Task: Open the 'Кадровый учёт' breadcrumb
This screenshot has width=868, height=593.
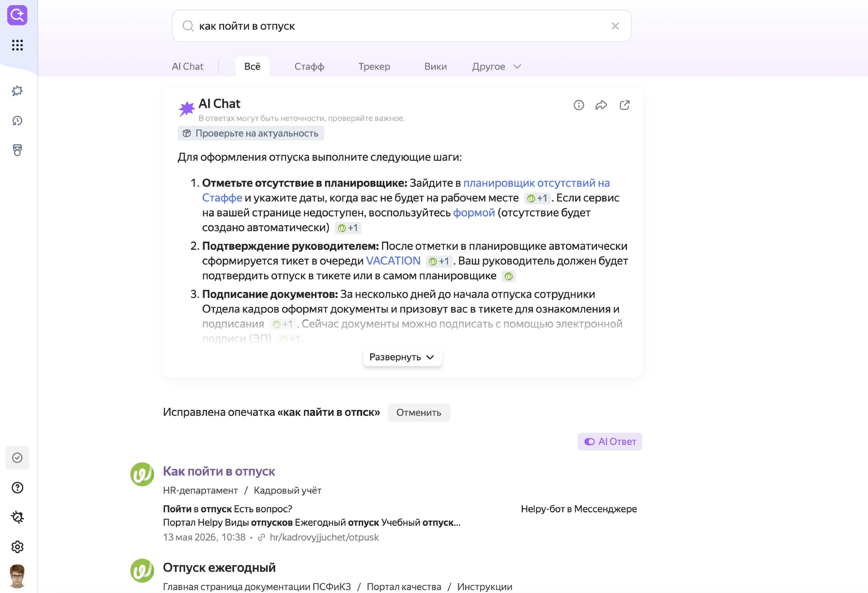Action: coord(288,490)
